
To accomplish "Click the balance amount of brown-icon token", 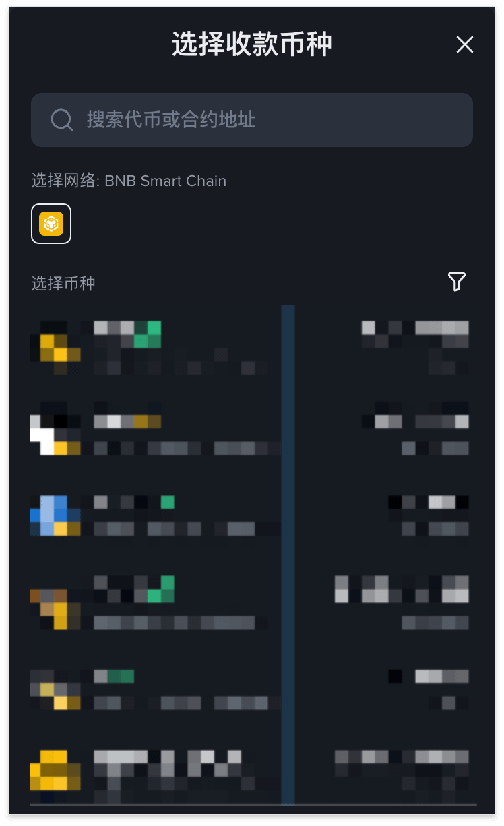I will 402,590.
